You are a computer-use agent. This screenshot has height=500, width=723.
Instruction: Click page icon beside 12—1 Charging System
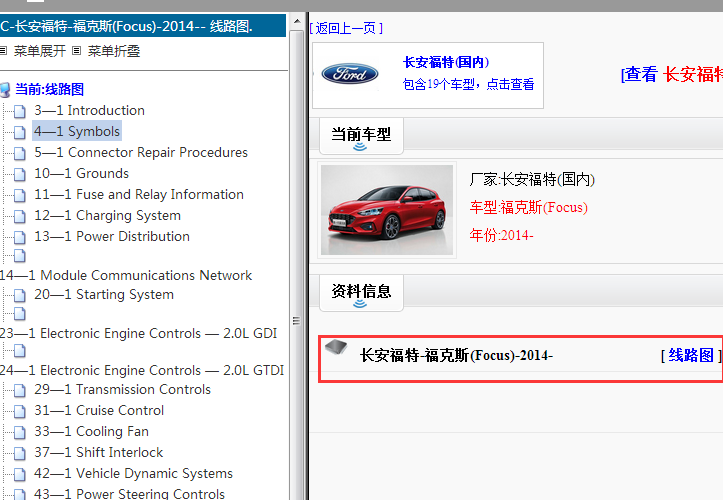(x=19, y=216)
